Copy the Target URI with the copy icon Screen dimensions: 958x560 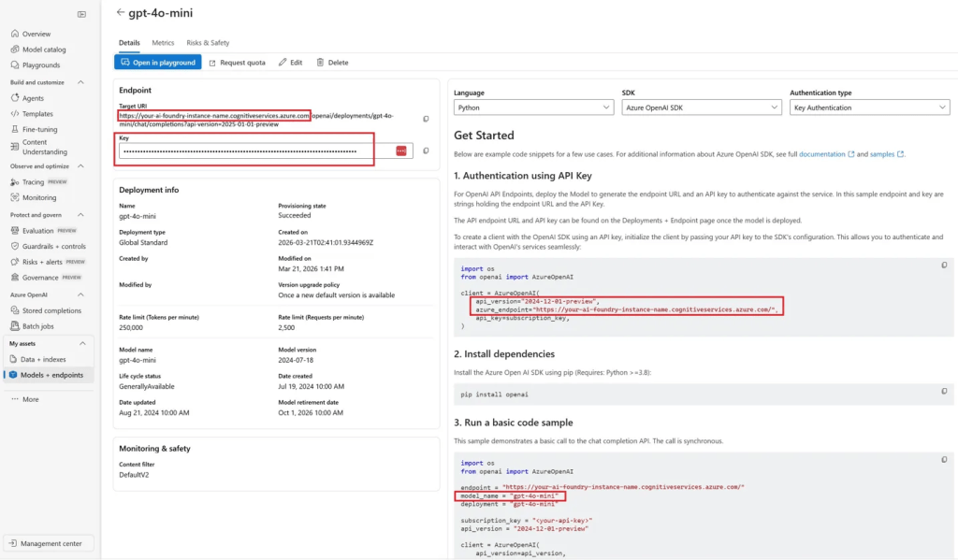426,119
